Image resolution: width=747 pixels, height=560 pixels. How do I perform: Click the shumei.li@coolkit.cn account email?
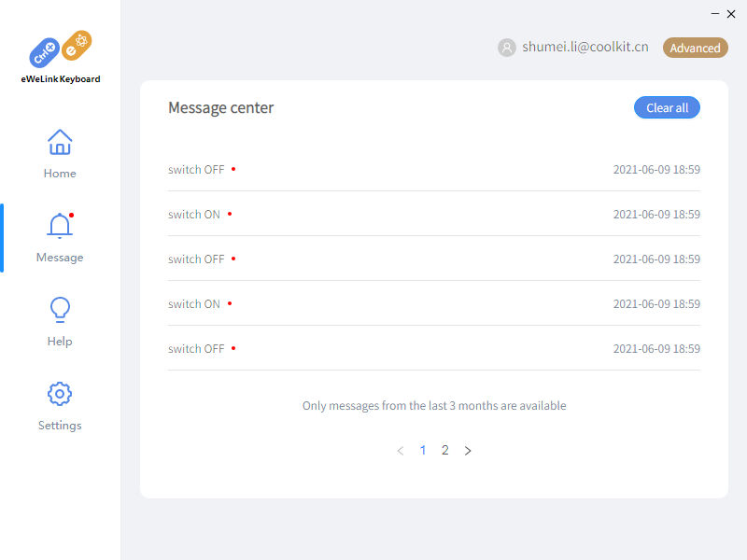pos(585,48)
